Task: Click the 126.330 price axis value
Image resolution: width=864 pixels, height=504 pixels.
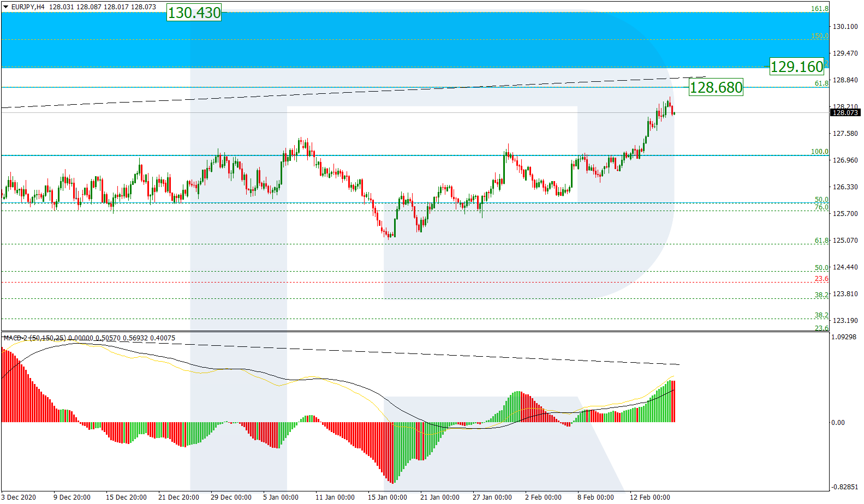Action: (x=845, y=187)
